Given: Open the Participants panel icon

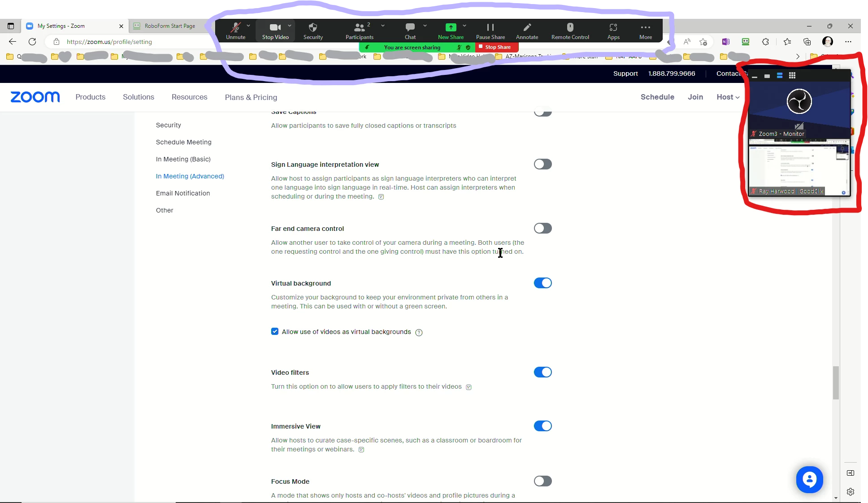Looking at the screenshot, I should pos(359,28).
